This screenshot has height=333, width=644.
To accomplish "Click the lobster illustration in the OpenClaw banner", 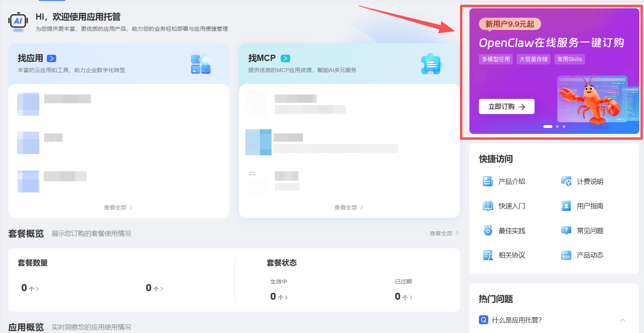I will click(589, 98).
